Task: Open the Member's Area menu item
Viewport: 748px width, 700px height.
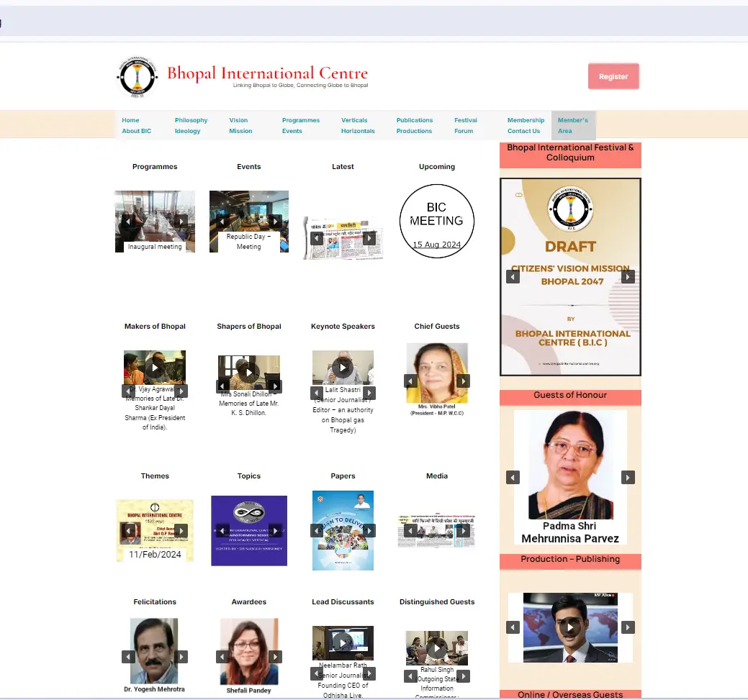Action: pos(573,125)
